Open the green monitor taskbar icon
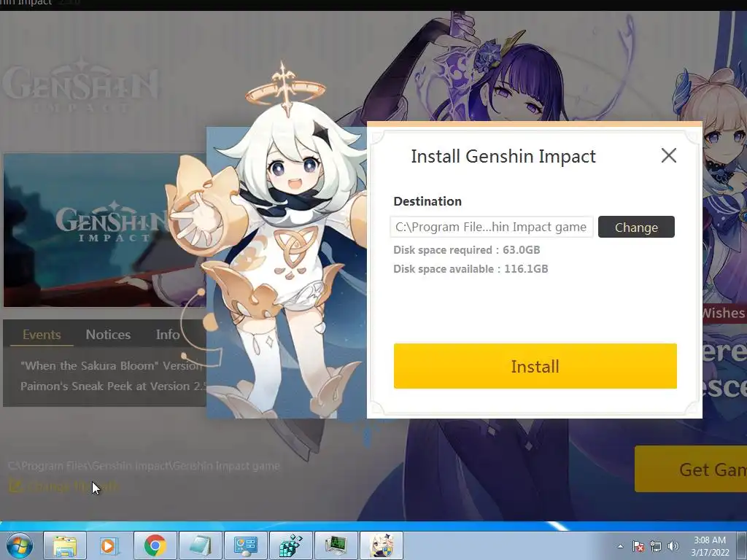 coord(336,545)
